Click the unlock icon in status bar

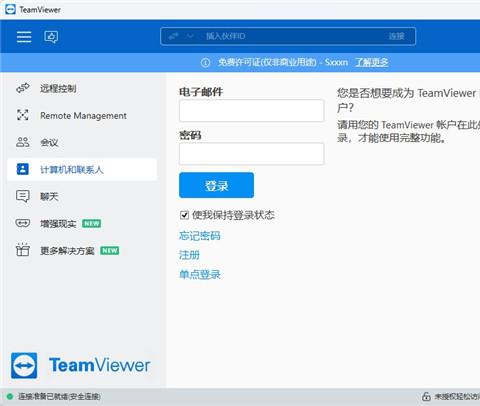[426, 396]
